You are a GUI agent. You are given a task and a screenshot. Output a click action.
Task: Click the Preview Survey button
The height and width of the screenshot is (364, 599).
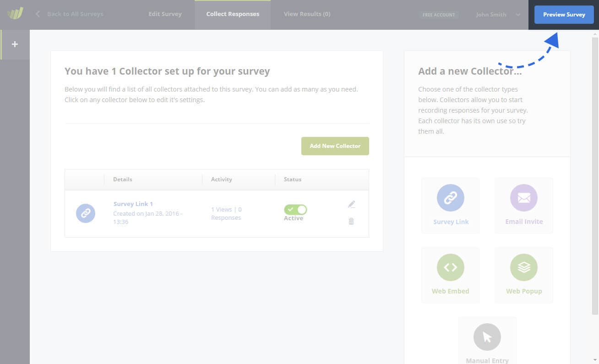click(x=564, y=15)
